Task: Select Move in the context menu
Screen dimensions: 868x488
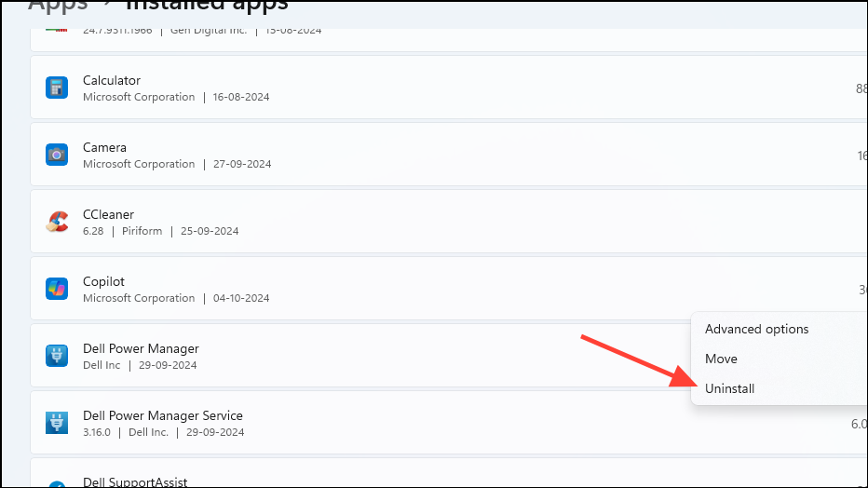Action: (721, 359)
